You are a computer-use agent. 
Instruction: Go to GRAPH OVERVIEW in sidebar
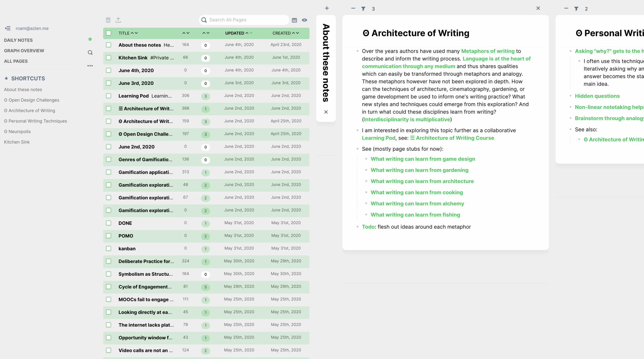pyautogui.click(x=24, y=51)
